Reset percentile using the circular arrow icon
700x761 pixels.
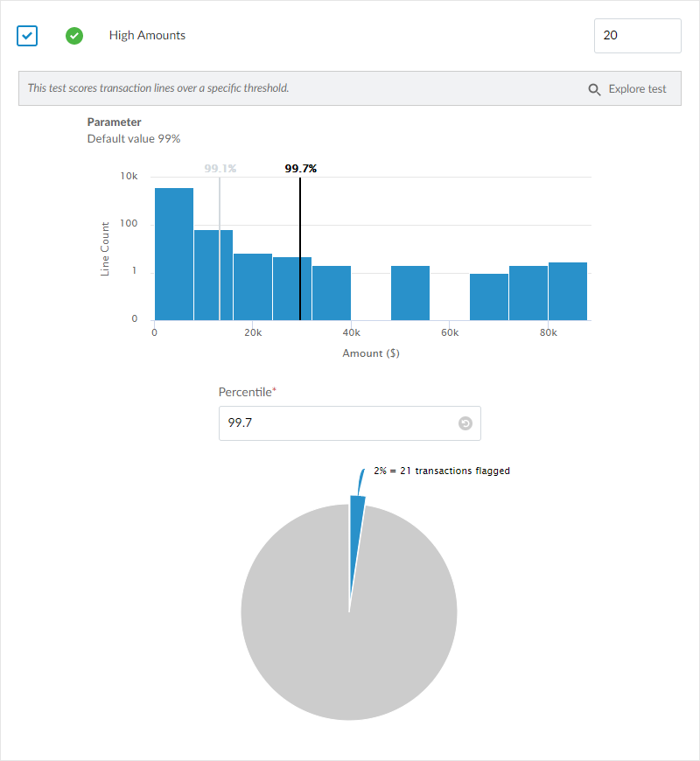465,423
